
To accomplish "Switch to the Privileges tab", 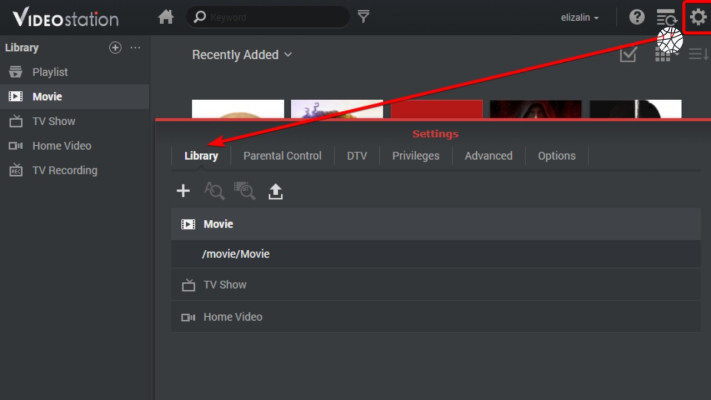I will coord(416,156).
